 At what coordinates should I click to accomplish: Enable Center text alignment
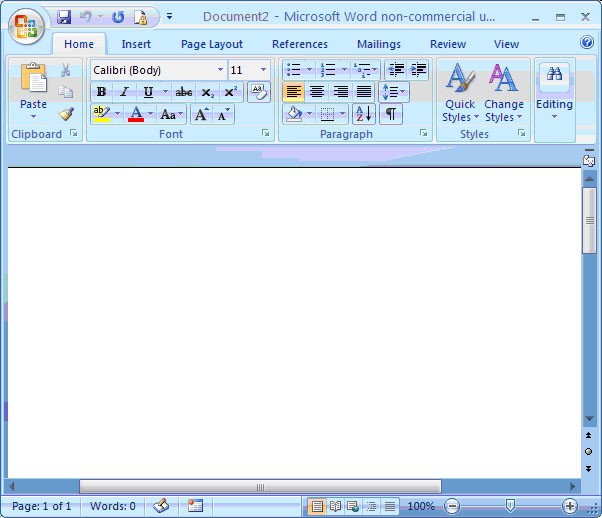click(x=317, y=92)
